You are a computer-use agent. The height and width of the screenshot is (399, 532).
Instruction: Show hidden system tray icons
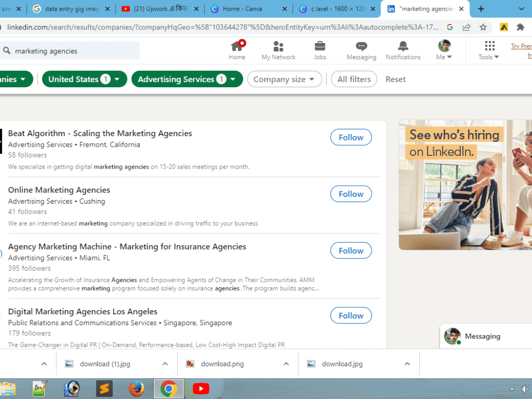click(x=512, y=389)
